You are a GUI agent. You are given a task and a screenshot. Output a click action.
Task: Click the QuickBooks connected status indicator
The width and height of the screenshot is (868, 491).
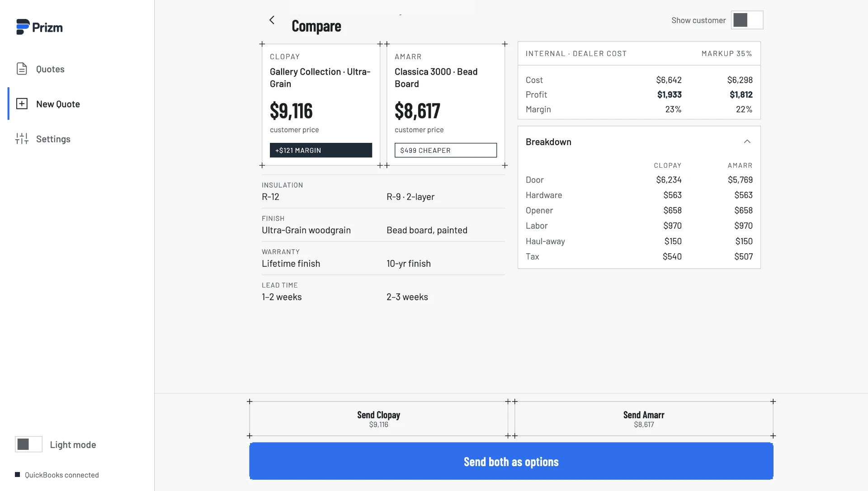click(x=57, y=475)
